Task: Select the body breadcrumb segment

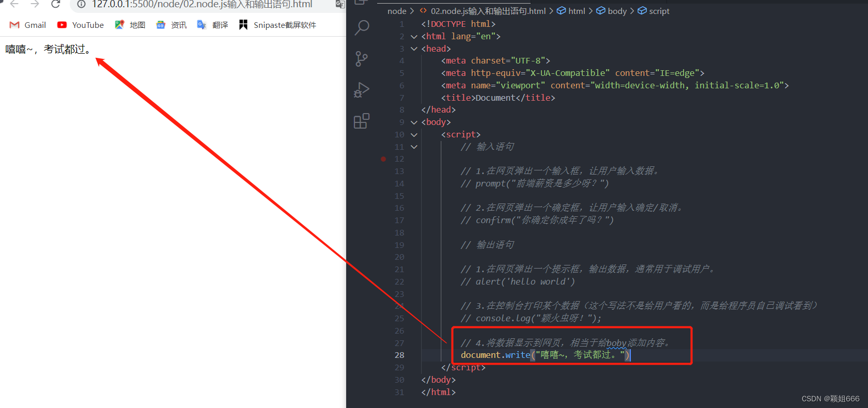Action: [x=611, y=11]
